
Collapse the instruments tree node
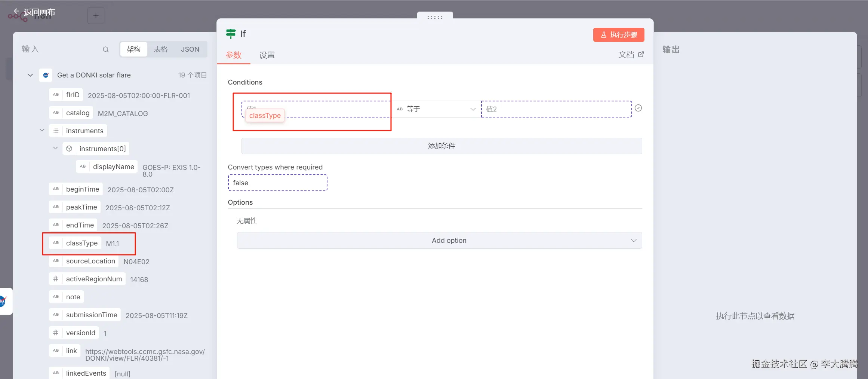click(42, 130)
